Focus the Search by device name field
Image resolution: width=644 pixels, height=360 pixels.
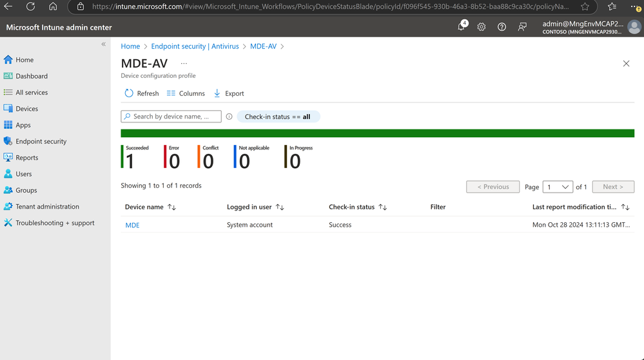[171, 117]
